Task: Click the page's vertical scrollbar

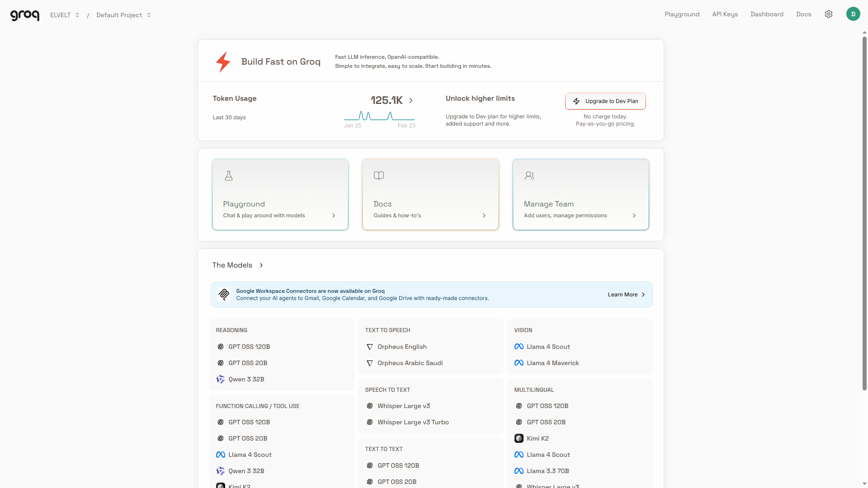Action: [x=864, y=212]
